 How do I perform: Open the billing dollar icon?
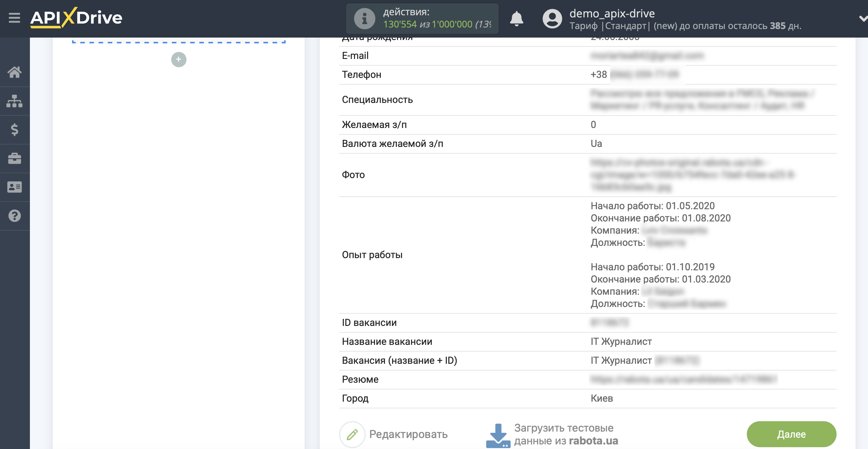pyautogui.click(x=14, y=130)
